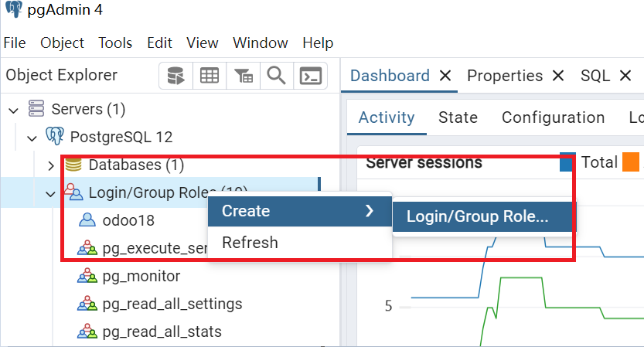Click the blue Total legend swatch

[567, 162]
